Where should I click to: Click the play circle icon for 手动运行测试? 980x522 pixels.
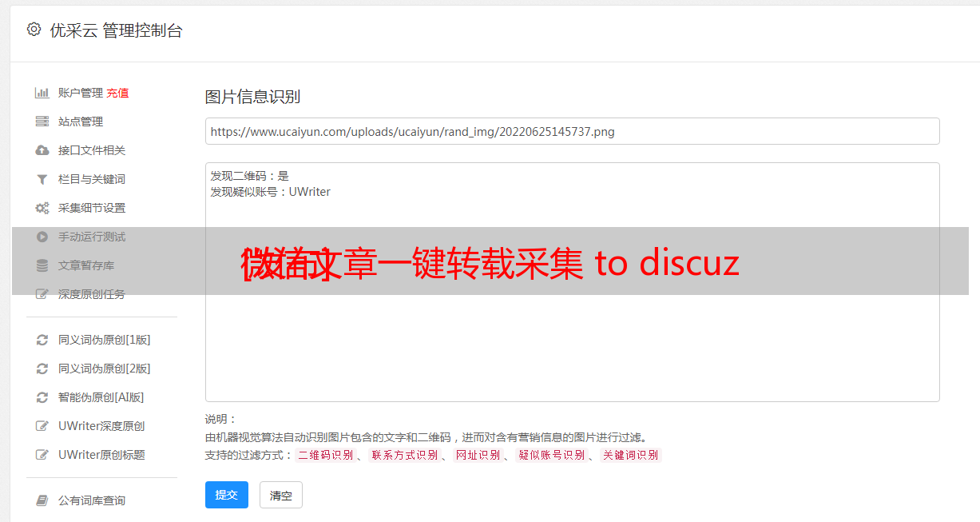[42, 237]
